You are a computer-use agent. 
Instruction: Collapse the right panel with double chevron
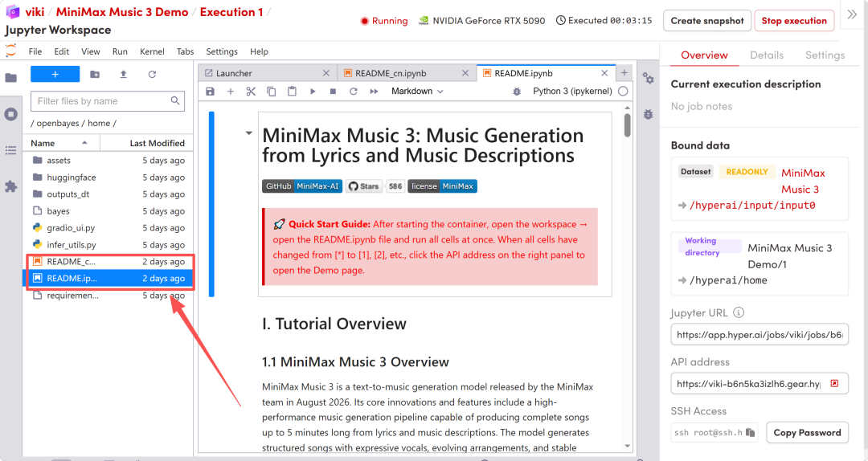(852, 14)
